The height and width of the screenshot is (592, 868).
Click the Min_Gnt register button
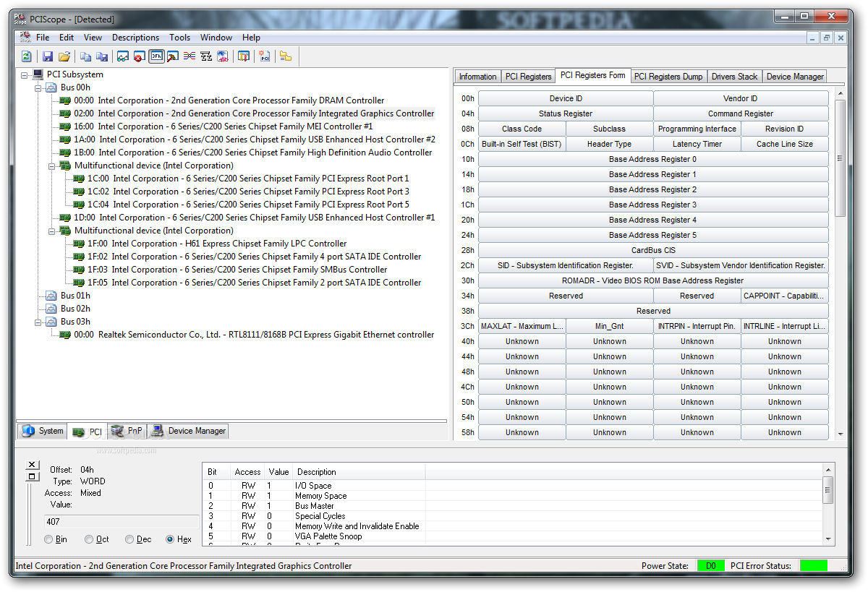point(610,326)
